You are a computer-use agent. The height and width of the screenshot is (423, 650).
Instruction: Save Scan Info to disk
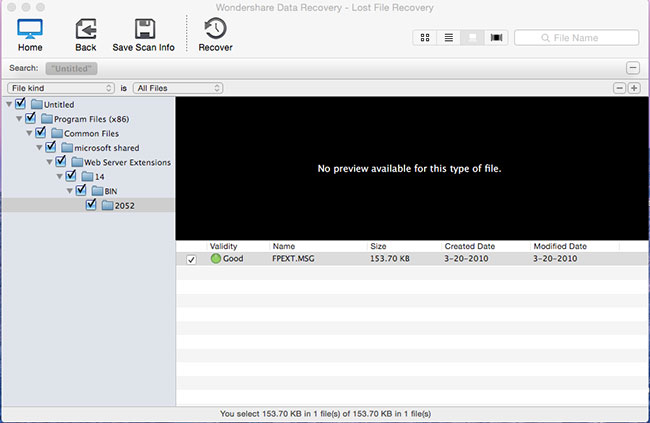click(x=143, y=35)
